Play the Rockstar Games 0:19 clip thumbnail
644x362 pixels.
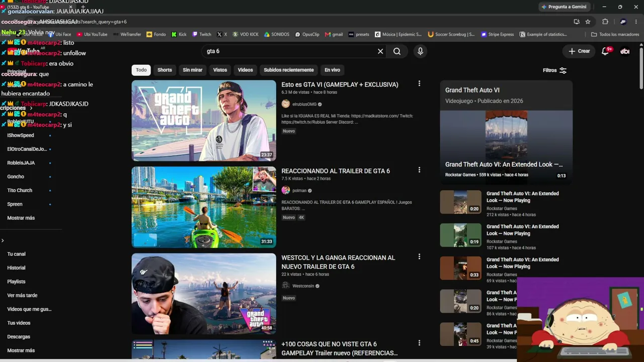point(461,235)
